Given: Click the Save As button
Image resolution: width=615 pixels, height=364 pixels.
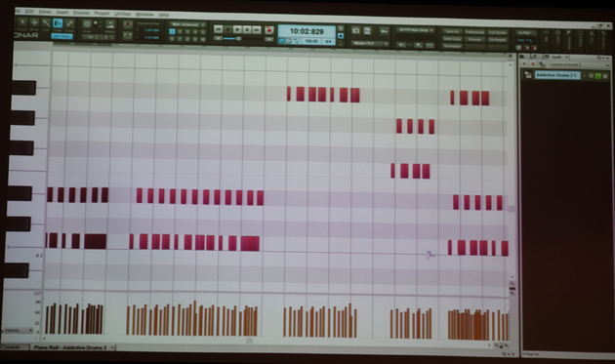Looking at the screenshot, I should point(452,31).
